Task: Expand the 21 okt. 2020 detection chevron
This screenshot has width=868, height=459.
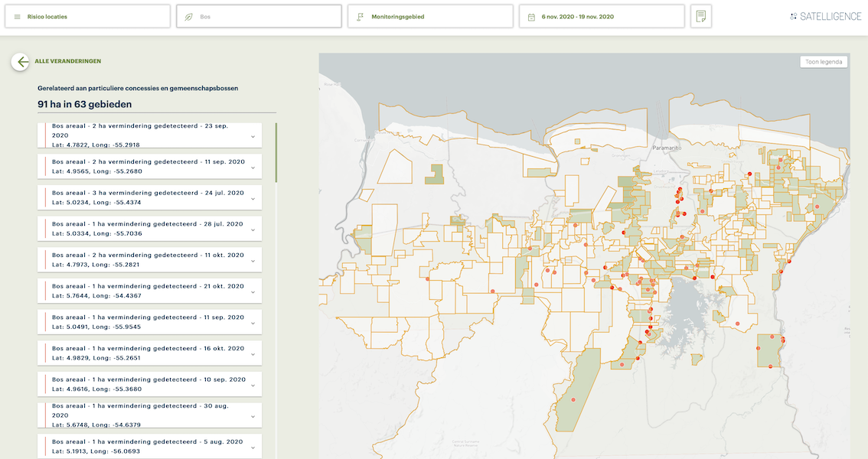Action: (253, 291)
